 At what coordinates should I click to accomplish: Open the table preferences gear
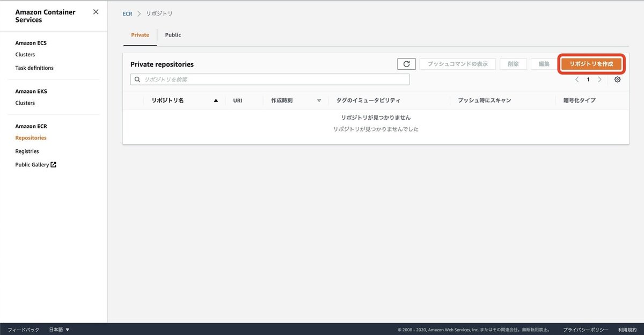pyautogui.click(x=617, y=79)
